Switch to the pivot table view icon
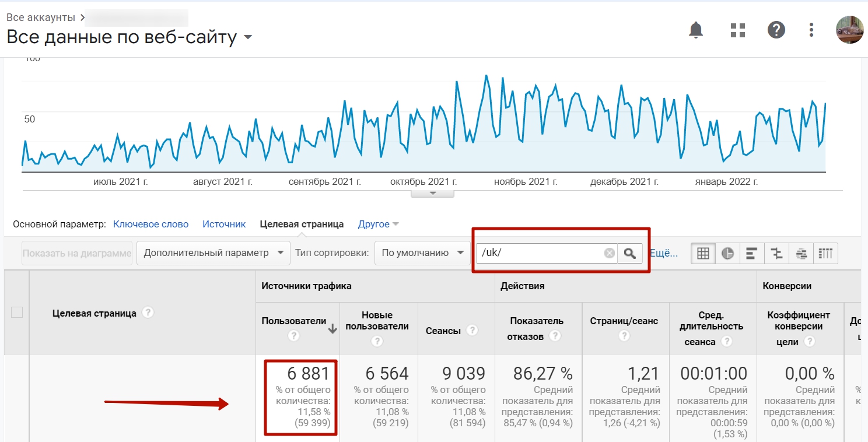868x442 pixels. (x=825, y=253)
